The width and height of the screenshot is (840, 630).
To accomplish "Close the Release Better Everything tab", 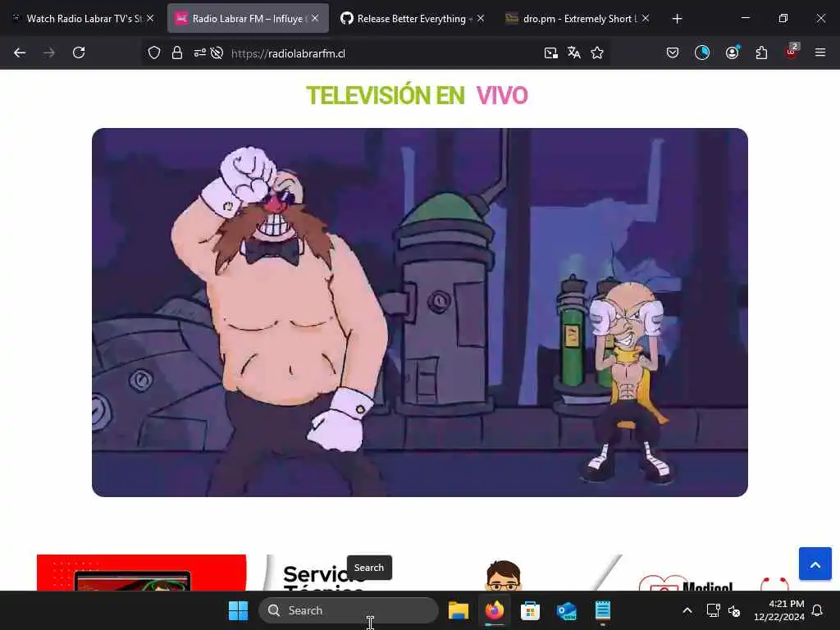I will 481,19.
